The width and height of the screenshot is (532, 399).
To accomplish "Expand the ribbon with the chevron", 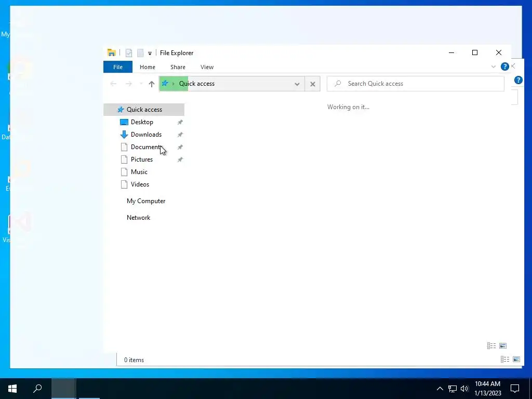I will (x=494, y=66).
